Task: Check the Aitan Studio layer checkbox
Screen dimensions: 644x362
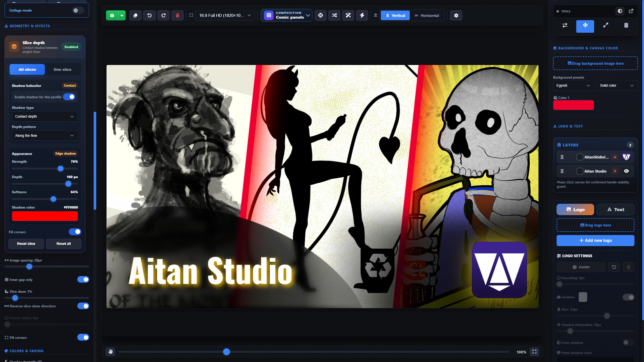Action: tap(580, 171)
